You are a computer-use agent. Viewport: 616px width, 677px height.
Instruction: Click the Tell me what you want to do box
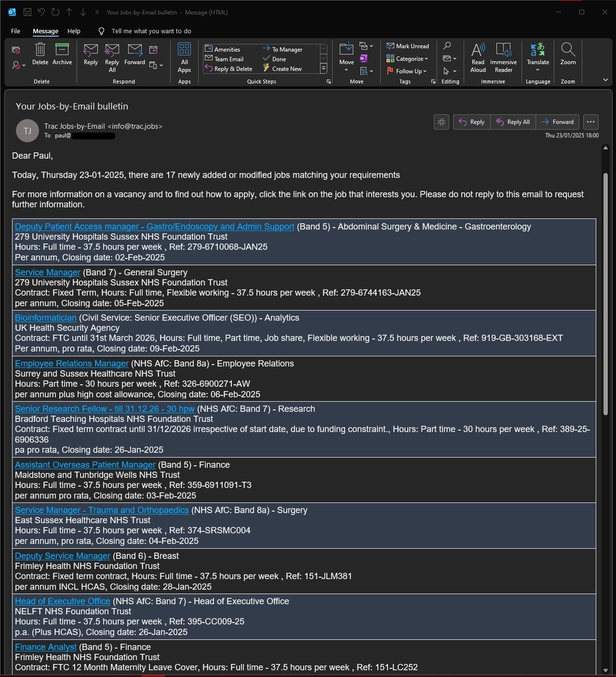151,31
